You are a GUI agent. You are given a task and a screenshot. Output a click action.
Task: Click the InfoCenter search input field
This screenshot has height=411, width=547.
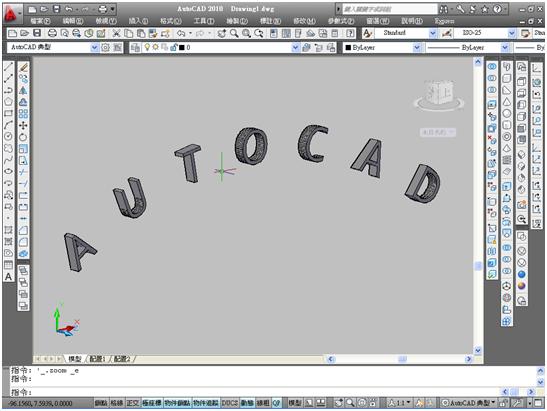click(x=389, y=9)
